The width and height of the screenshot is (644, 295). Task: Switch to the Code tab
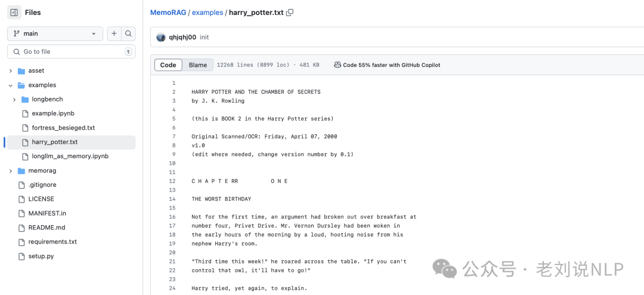168,65
